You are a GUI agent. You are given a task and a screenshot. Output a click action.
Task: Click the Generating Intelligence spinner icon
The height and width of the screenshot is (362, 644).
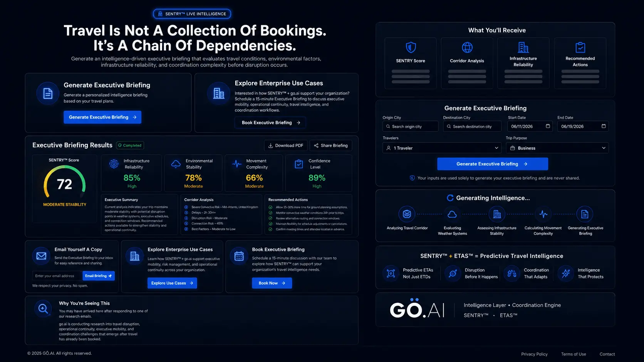click(450, 198)
